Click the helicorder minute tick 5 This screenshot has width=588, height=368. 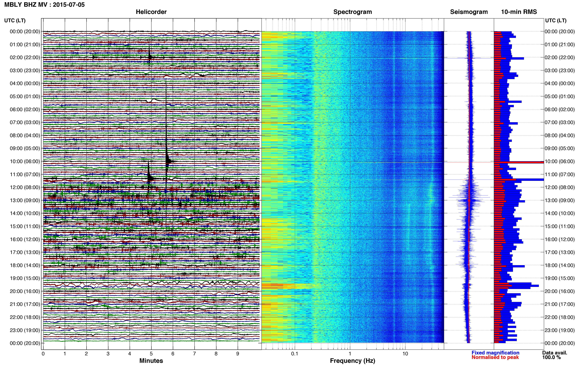tap(151, 354)
